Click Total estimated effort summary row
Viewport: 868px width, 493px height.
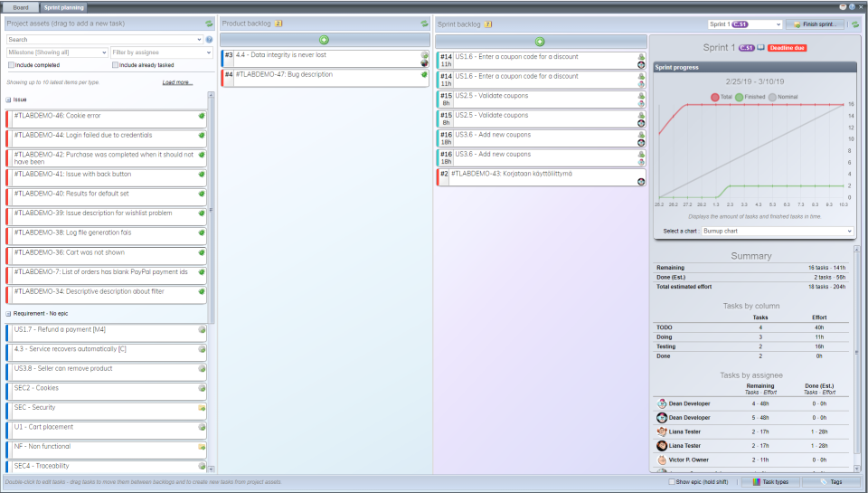[751, 287]
